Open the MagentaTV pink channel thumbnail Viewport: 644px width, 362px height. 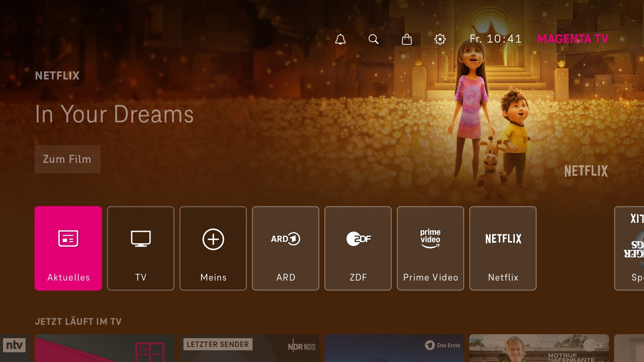pyautogui.click(x=104, y=349)
